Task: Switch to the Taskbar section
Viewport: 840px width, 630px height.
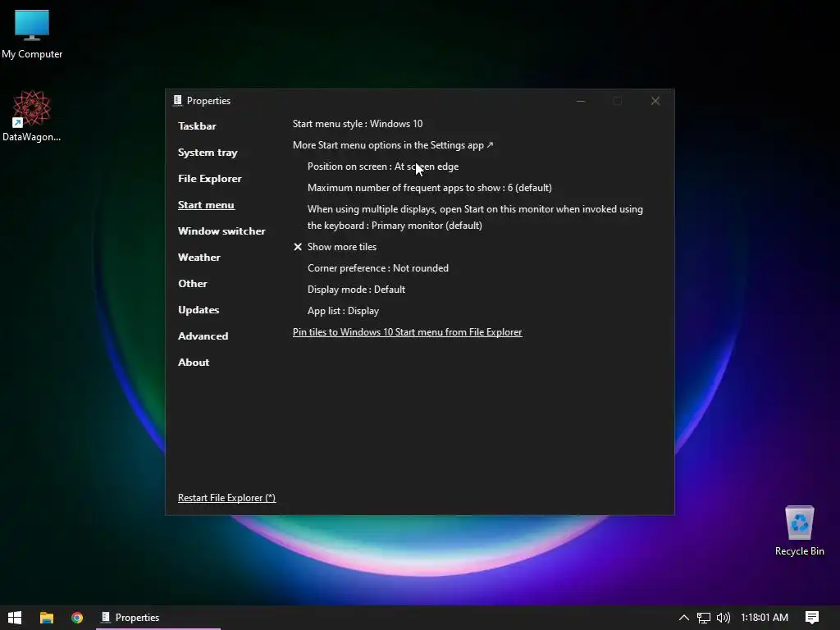Action: (197, 126)
